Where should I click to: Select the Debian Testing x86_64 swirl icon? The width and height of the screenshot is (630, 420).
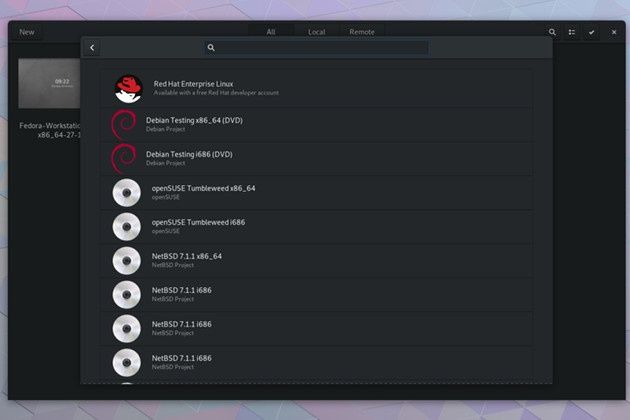coord(124,124)
